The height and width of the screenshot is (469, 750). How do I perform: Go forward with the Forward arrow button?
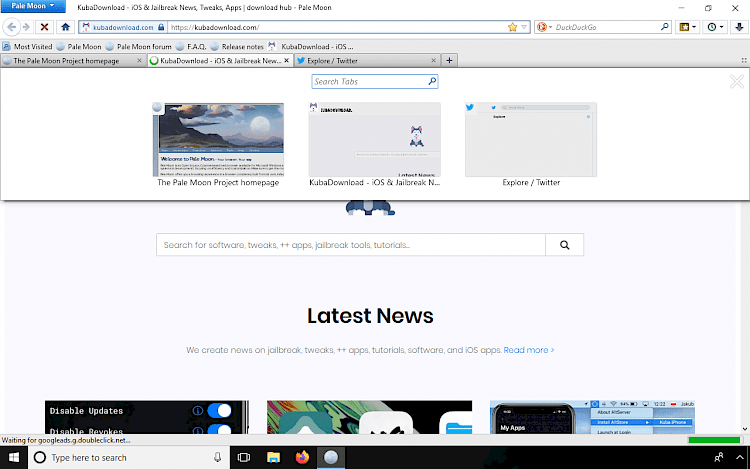(x=26, y=27)
